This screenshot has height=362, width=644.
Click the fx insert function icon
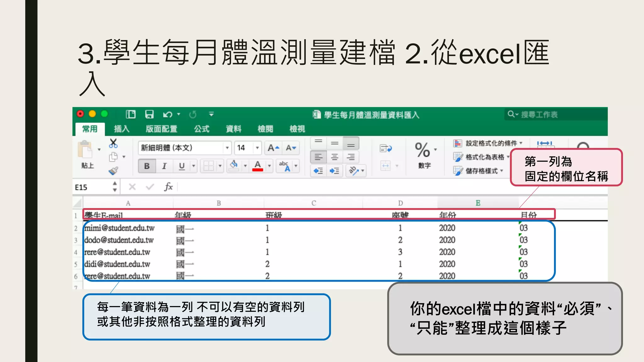(x=169, y=187)
